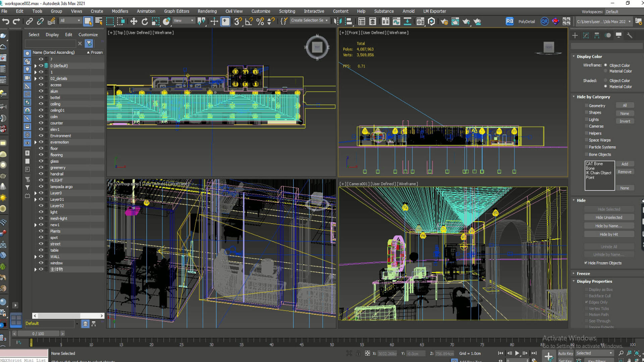Check the Lights category checkbox
The image size is (644, 362).
[x=586, y=119]
